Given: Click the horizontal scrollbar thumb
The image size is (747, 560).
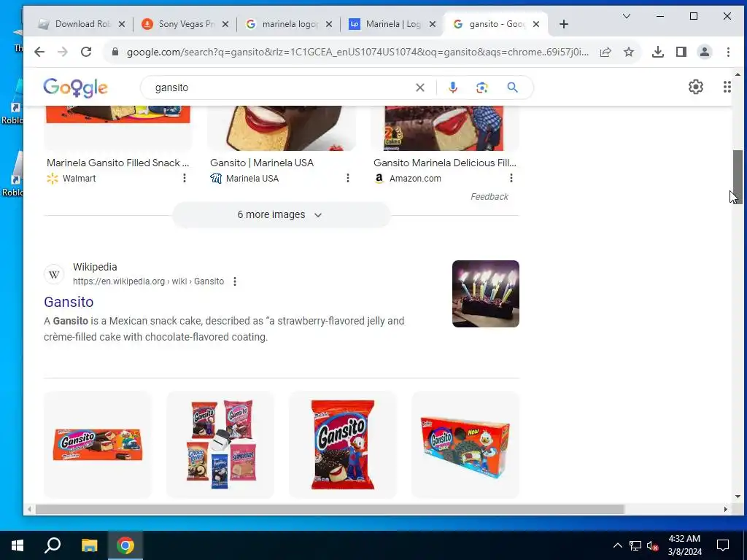Looking at the screenshot, I should point(330,509).
